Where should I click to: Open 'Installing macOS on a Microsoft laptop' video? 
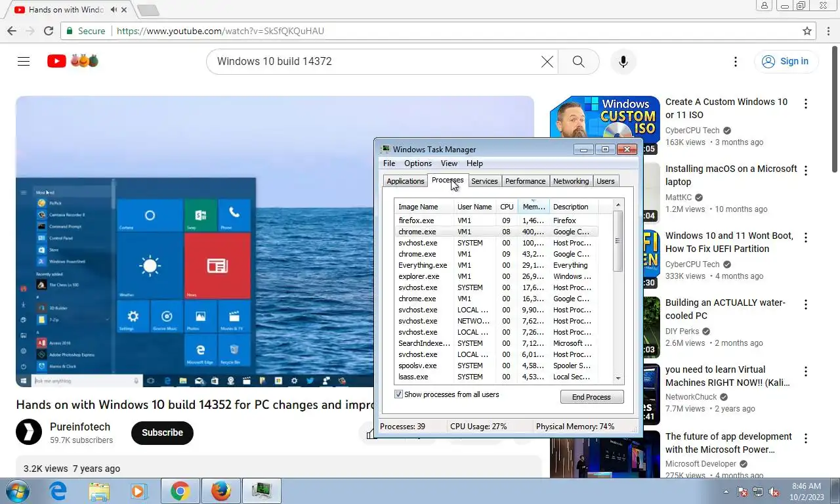(731, 175)
